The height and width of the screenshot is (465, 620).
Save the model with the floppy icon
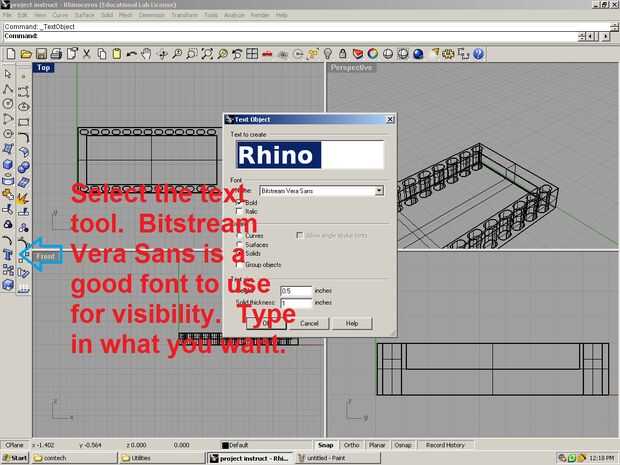[x=41, y=54]
